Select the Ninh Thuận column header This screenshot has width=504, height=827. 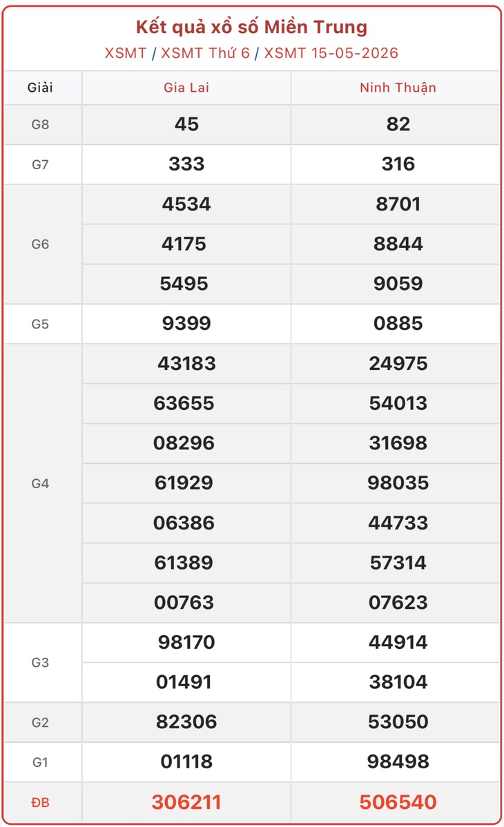click(398, 88)
